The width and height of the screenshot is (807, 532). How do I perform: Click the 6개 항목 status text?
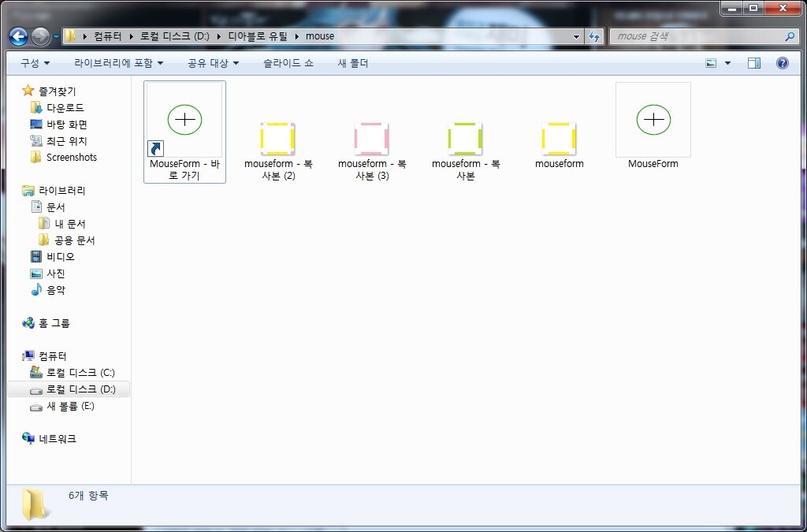pyautogui.click(x=88, y=496)
